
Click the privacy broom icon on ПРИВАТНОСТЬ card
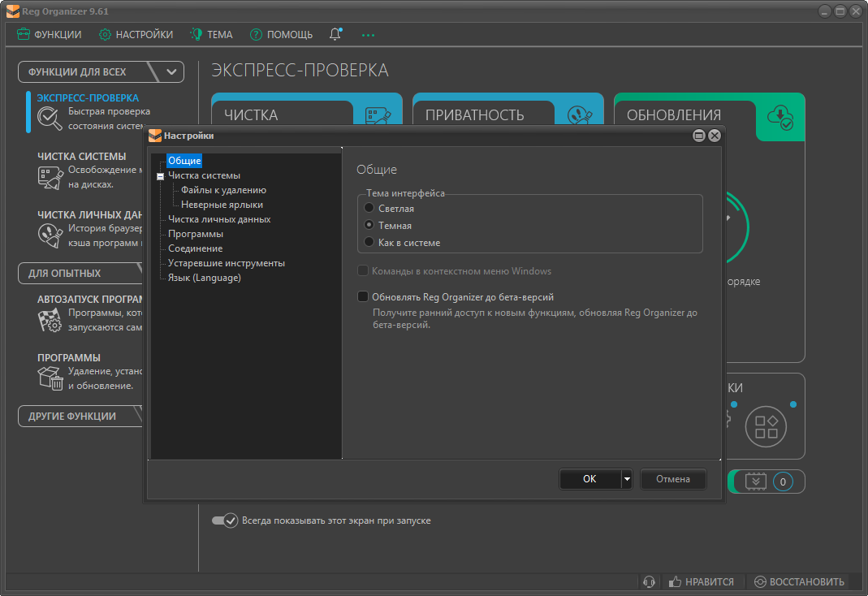(x=579, y=115)
